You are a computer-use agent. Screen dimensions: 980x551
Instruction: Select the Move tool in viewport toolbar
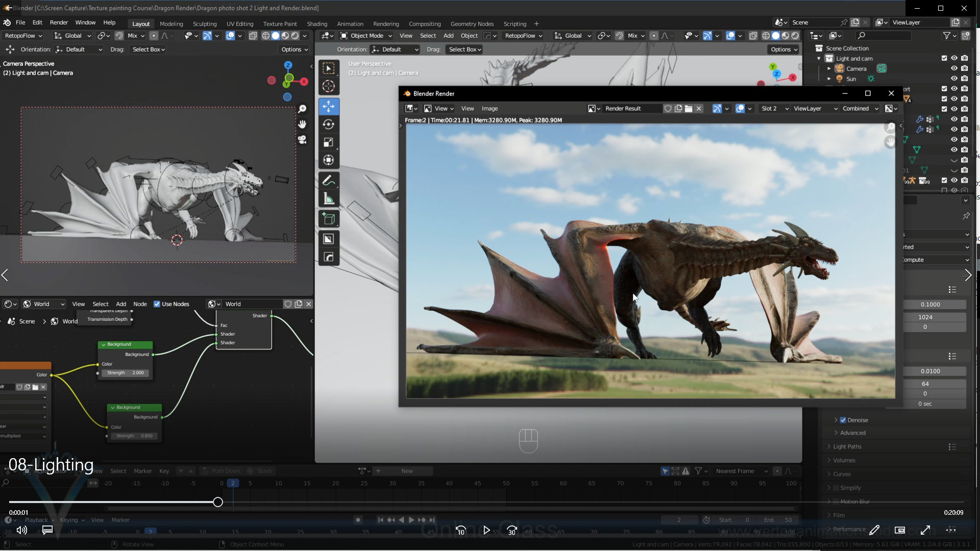(329, 106)
